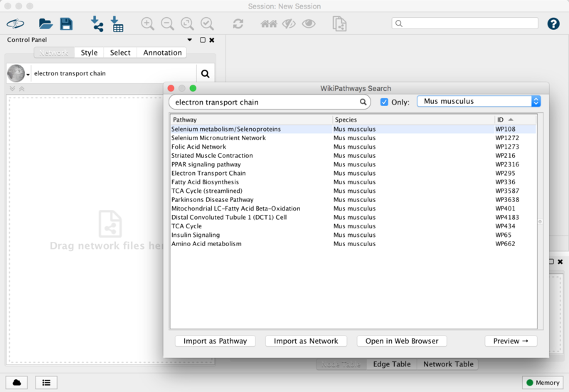Select Folic Acid Network pathway
Image resolution: width=569 pixels, height=392 pixels.
353,147
